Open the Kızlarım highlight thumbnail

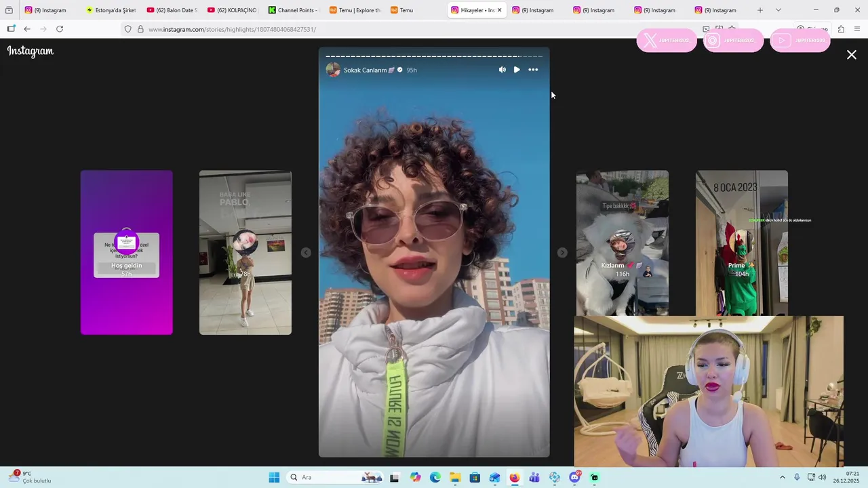point(623,243)
